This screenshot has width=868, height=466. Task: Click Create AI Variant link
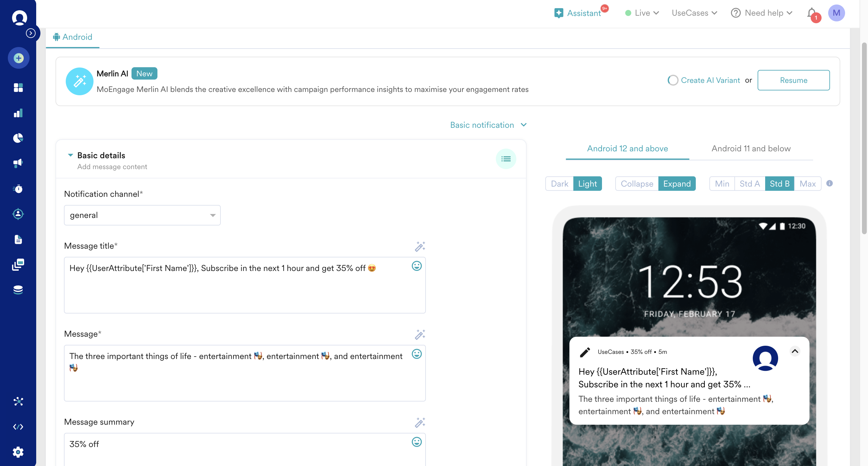tap(710, 80)
